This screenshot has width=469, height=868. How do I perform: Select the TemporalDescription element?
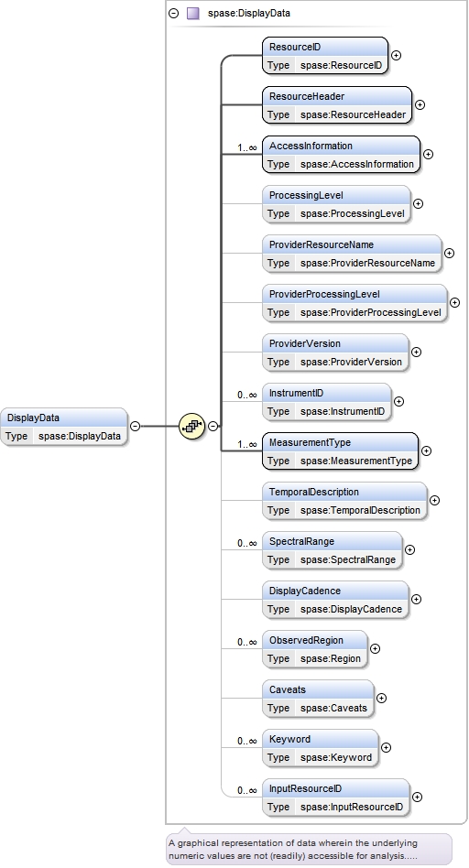point(344,501)
